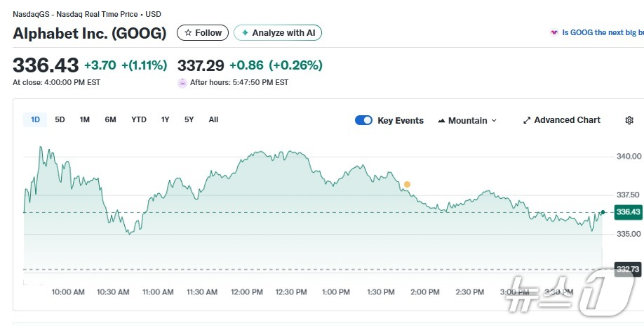644x326 pixels.
Task: Switch chart to 1Y range
Action: (x=165, y=119)
